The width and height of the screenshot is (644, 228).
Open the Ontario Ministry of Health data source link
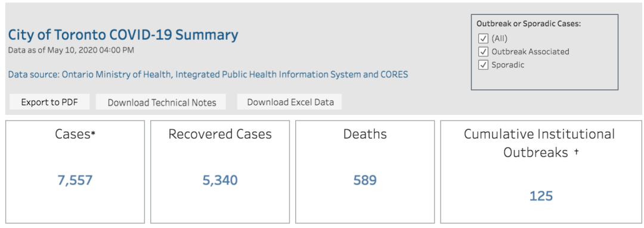208,74
